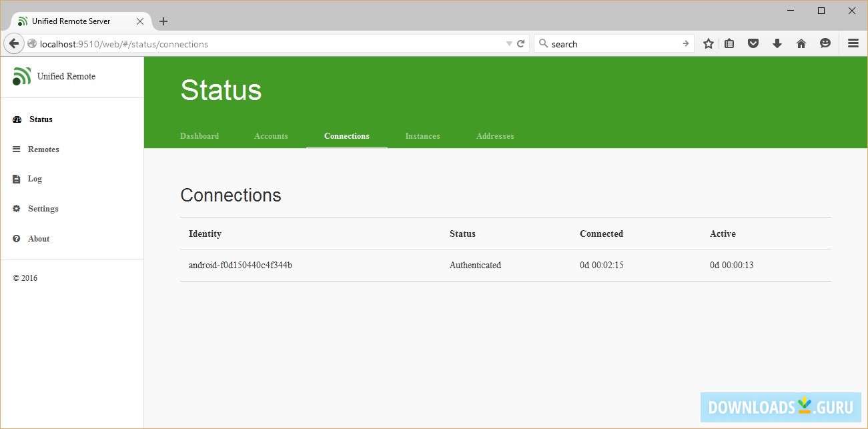Reload the page with the refresh icon
Screen dimensions: 868x429
click(x=521, y=44)
